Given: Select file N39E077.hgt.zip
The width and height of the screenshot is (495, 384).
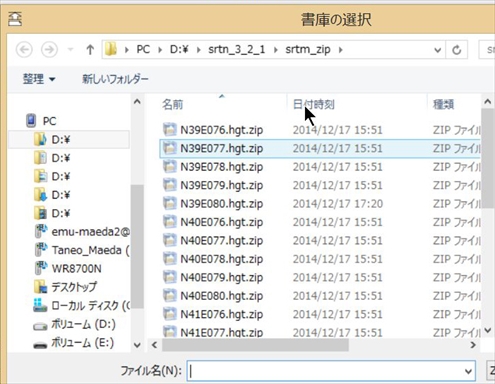Looking at the screenshot, I should click(222, 148).
